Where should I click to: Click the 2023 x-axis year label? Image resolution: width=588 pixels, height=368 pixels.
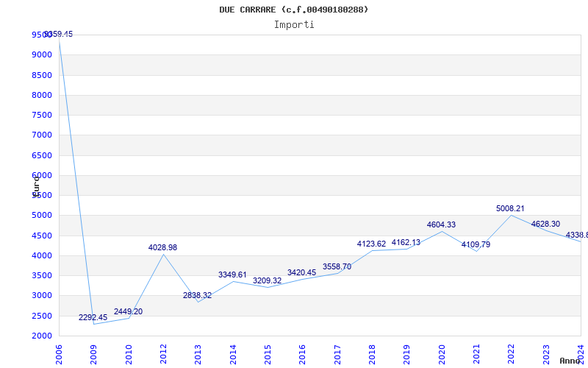tap(546, 353)
